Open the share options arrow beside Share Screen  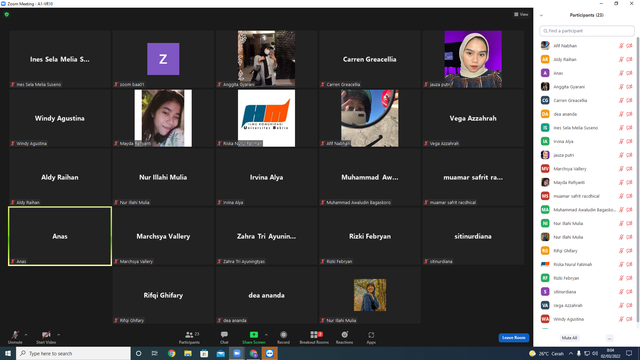click(x=266, y=335)
